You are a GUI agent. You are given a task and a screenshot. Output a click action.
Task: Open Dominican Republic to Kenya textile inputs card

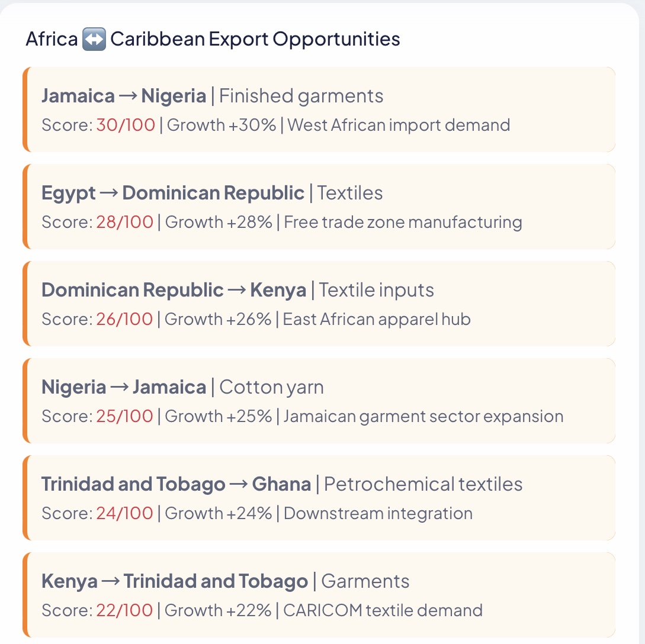pos(319,304)
